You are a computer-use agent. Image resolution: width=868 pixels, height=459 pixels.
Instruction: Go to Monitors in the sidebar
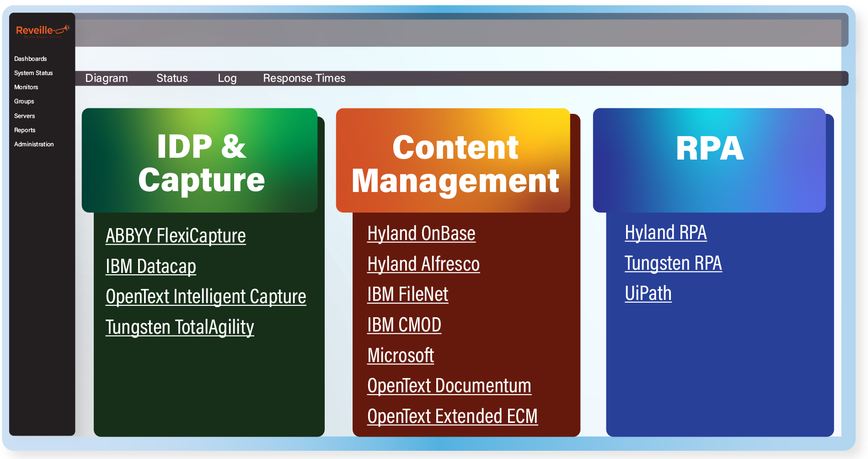(26, 87)
